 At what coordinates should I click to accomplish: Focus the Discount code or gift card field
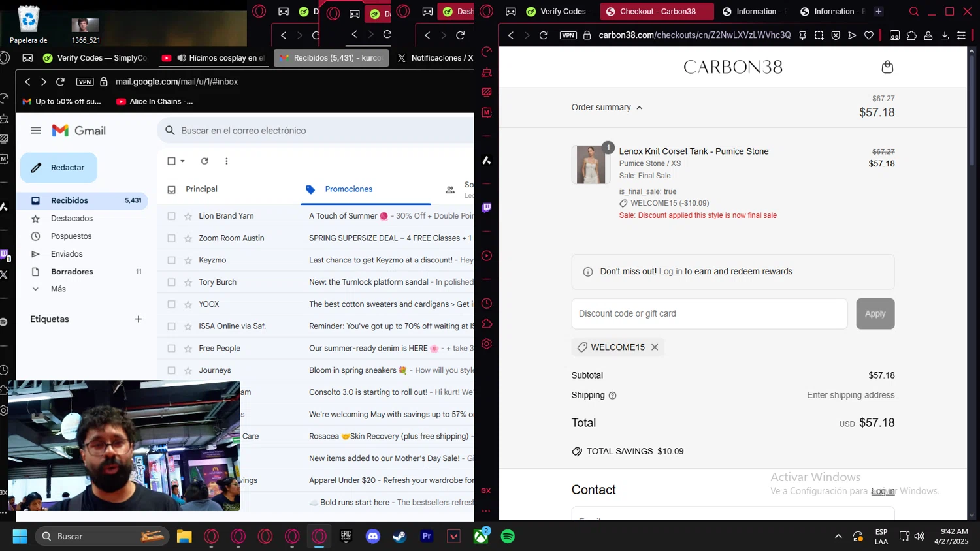(709, 313)
